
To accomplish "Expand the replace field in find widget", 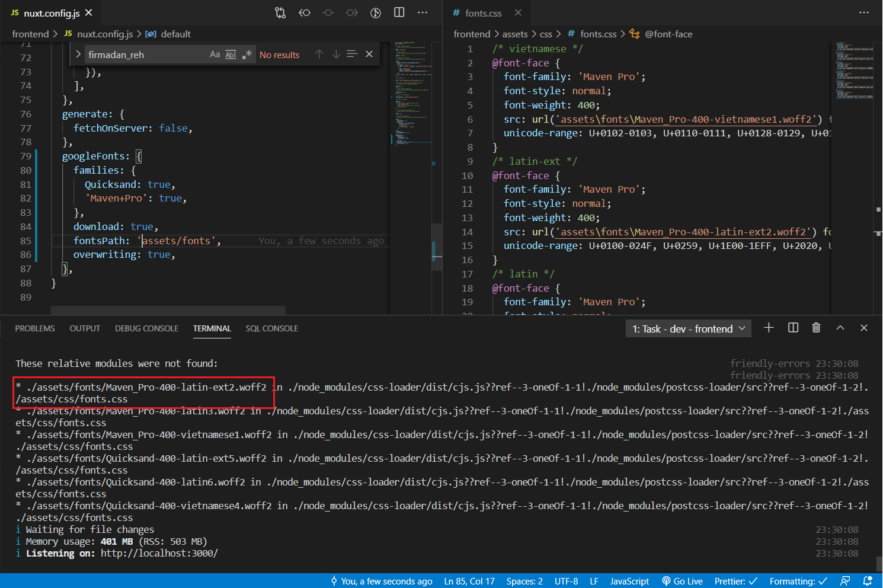I will tap(78, 54).
